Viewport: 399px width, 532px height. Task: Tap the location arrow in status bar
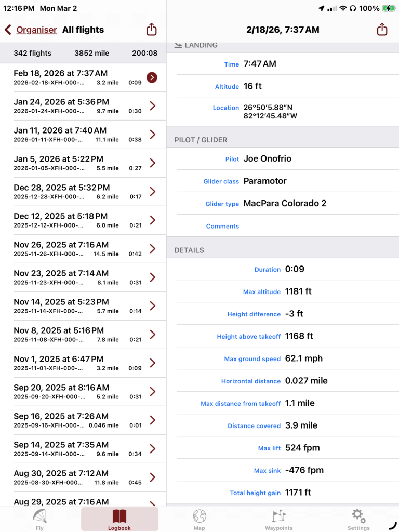tap(322, 8)
